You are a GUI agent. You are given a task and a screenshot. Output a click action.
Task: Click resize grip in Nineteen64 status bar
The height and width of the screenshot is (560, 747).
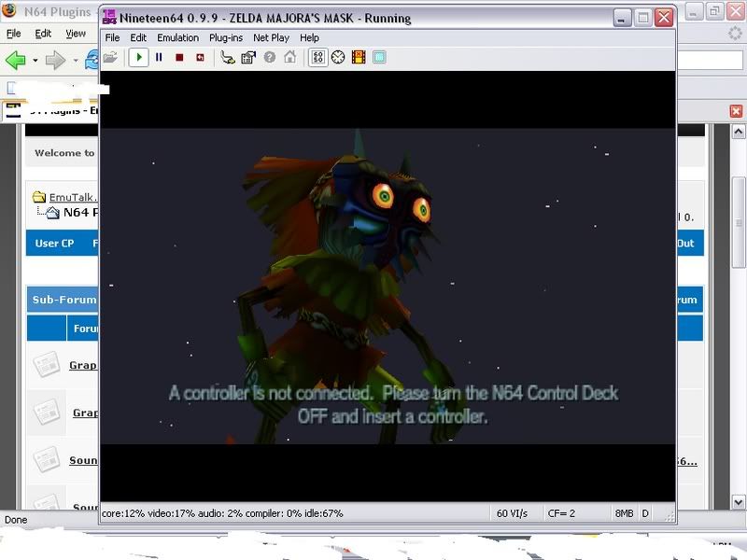(x=670, y=517)
